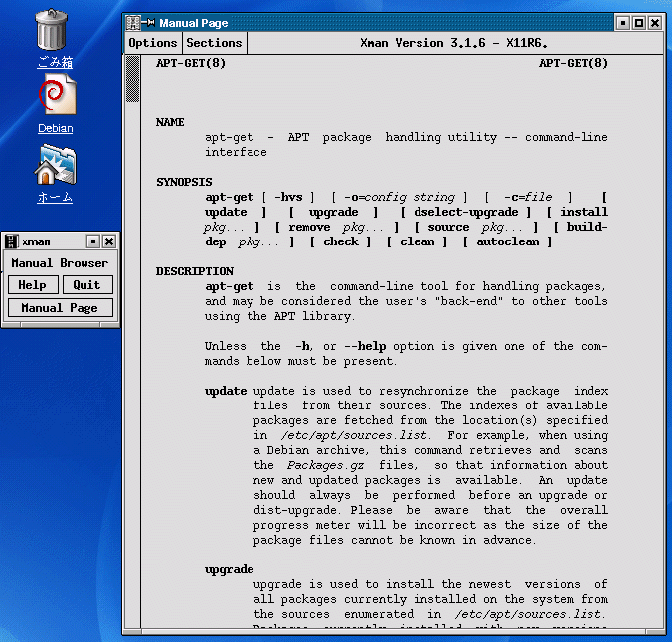Close the xman window

tap(109, 241)
